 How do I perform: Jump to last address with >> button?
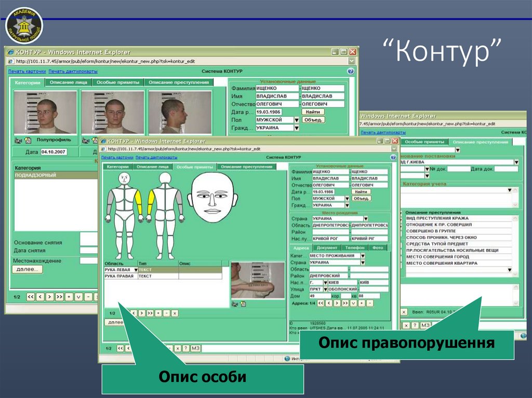(345, 303)
